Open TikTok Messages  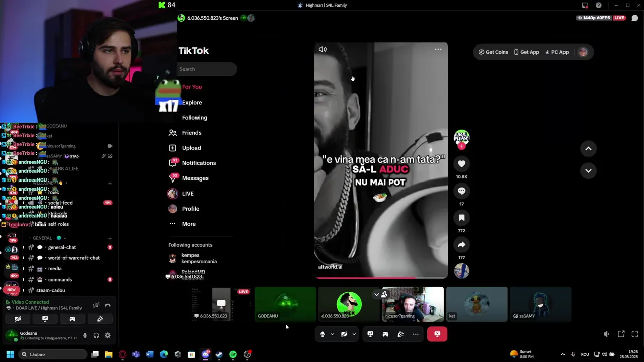188,178
